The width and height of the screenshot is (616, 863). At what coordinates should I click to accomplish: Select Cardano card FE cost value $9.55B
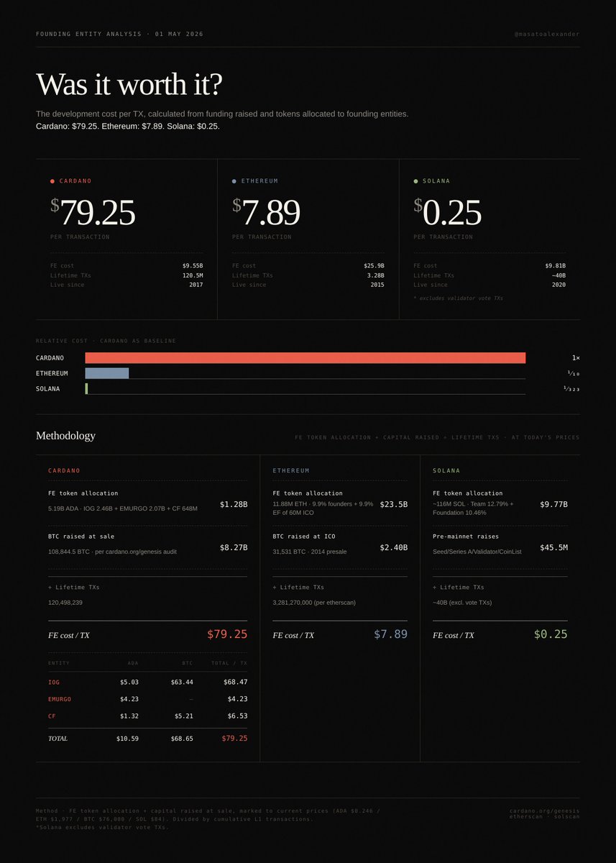click(193, 266)
